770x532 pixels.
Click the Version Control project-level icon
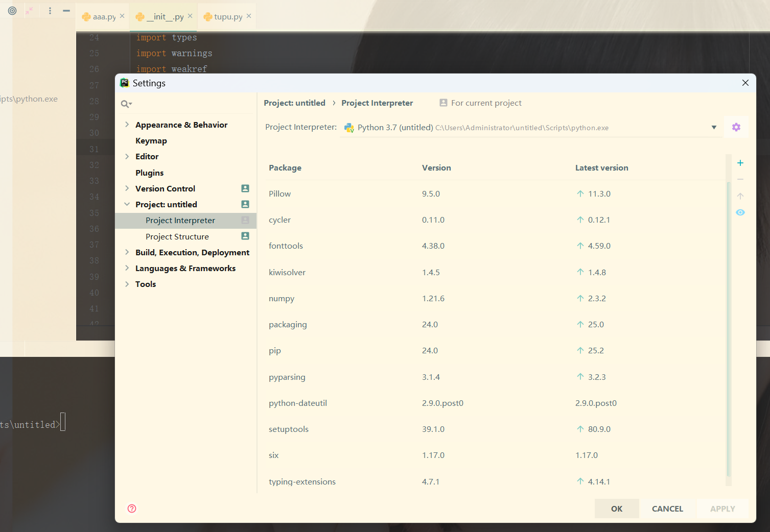(x=245, y=188)
